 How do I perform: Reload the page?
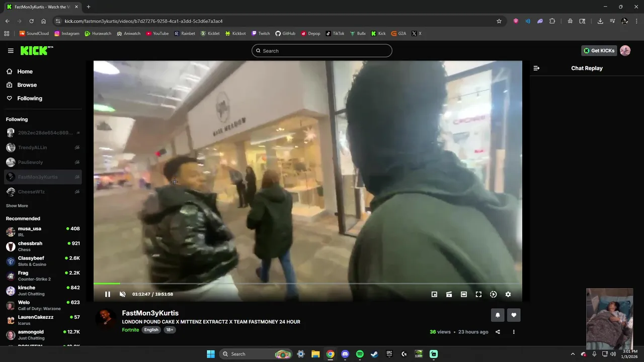31,21
